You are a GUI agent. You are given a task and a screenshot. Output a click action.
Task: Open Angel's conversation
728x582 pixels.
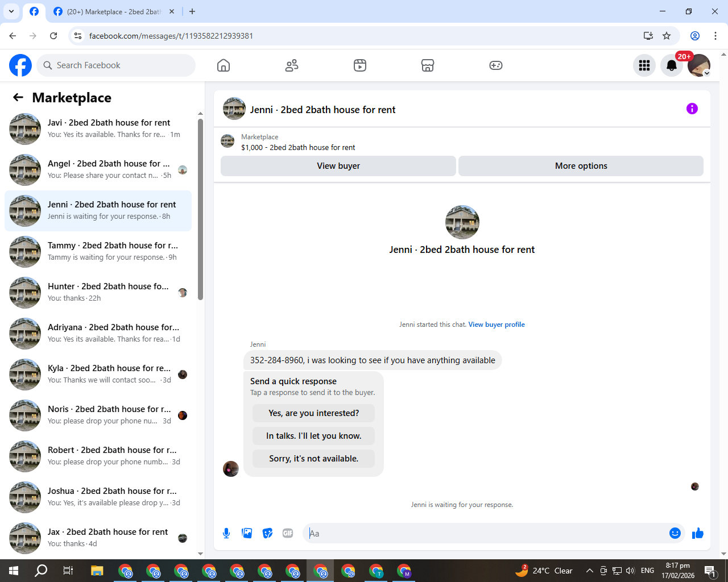point(98,170)
